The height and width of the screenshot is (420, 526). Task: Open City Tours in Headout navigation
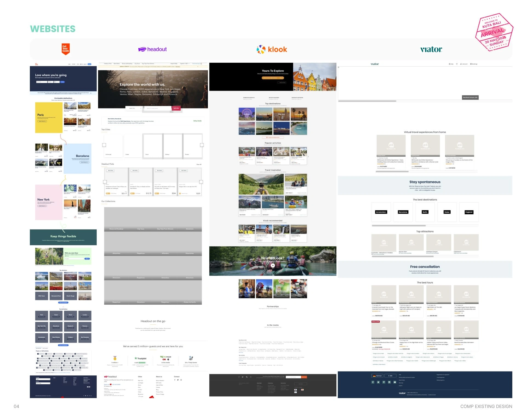(137, 64)
